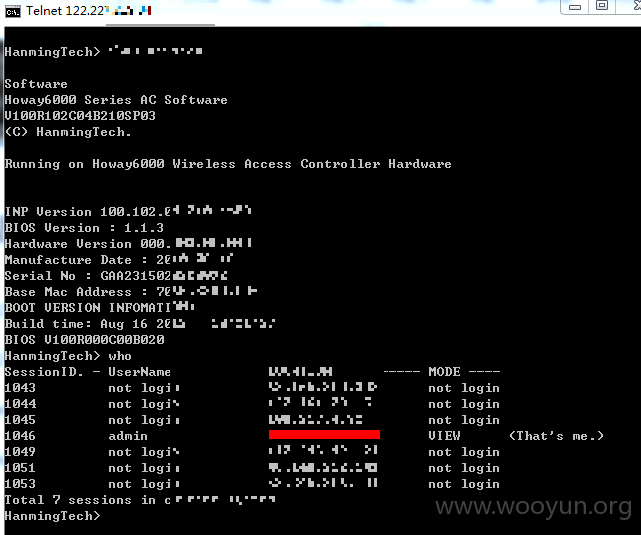This screenshot has width=641, height=535.
Task: Click session ID 1051
Action: [20, 468]
